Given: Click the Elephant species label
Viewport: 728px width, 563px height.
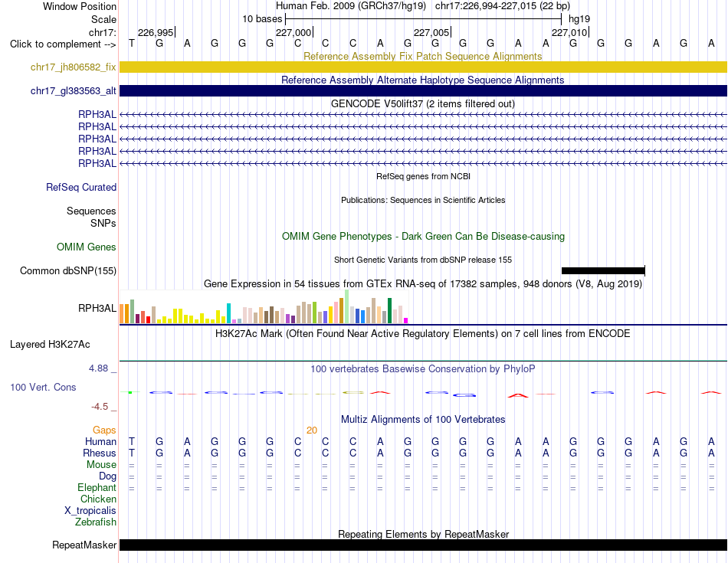Looking at the screenshot, I should pos(97,487).
